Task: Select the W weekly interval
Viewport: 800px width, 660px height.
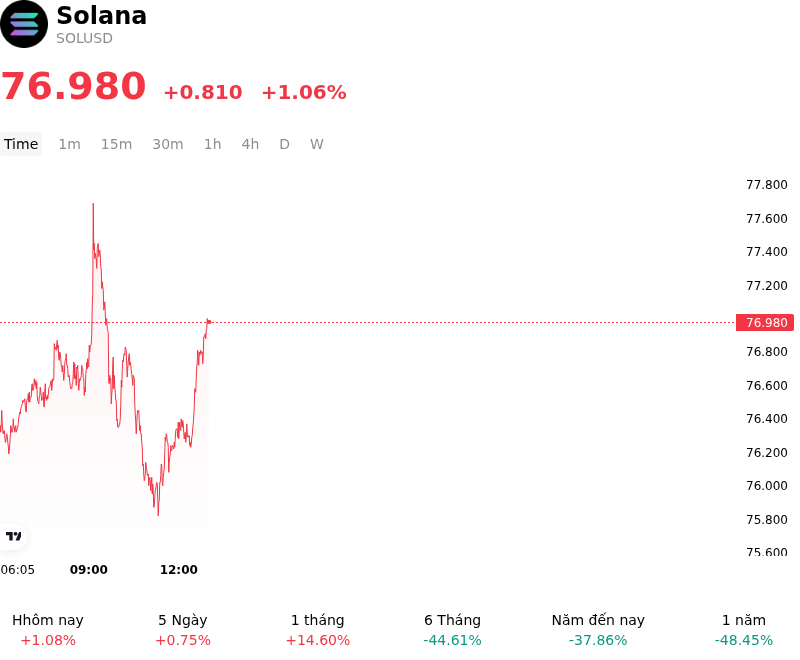Action: coord(316,144)
